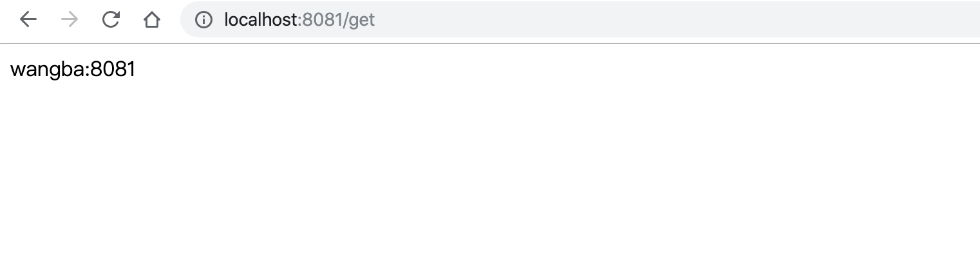Click empty space right of the URL text
This screenshot has width=980, height=259.
[x=644, y=20]
